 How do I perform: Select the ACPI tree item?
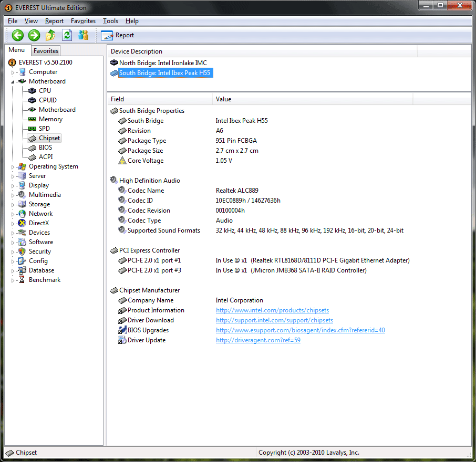46,157
